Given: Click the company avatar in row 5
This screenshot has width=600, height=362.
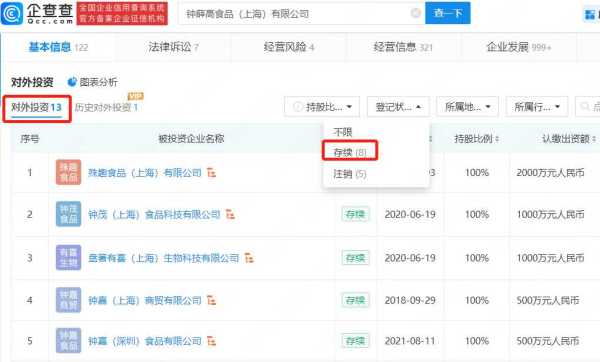Looking at the screenshot, I should (x=68, y=340).
